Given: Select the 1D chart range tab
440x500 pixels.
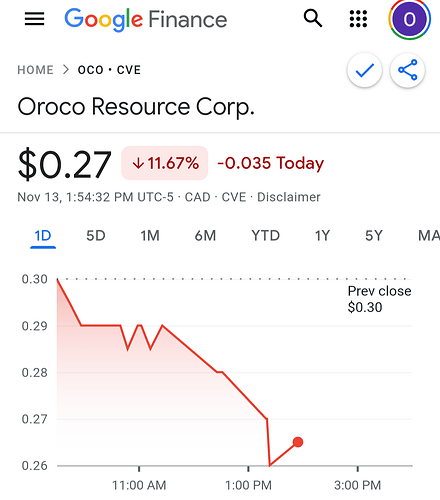Looking at the screenshot, I should pyautogui.click(x=43, y=236).
